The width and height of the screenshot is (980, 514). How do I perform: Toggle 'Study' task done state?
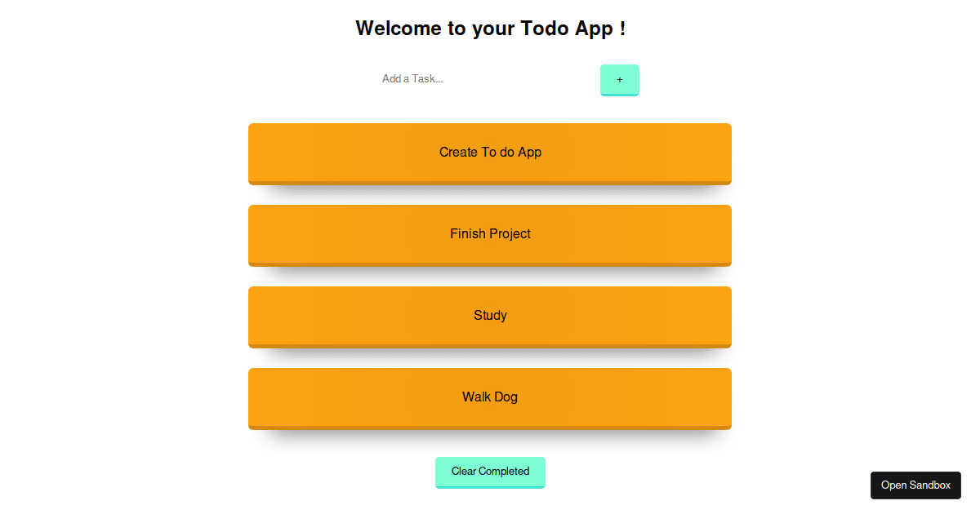click(x=490, y=316)
